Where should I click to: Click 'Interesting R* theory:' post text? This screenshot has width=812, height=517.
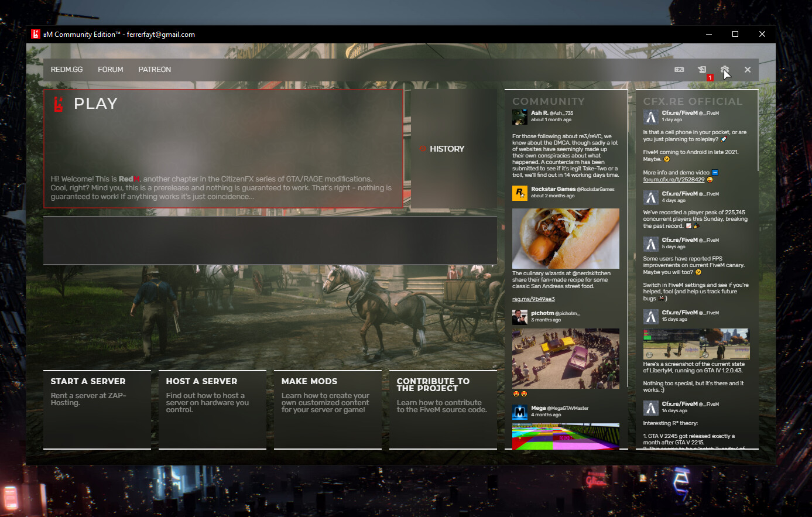coord(670,423)
